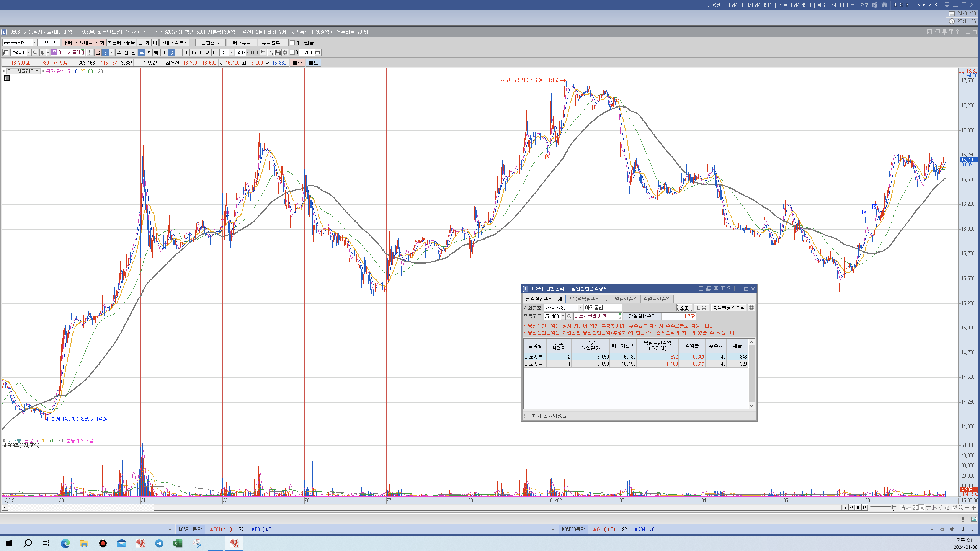
Task: Click the fast-forward button in chart scroll bar
Action: [865, 508]
